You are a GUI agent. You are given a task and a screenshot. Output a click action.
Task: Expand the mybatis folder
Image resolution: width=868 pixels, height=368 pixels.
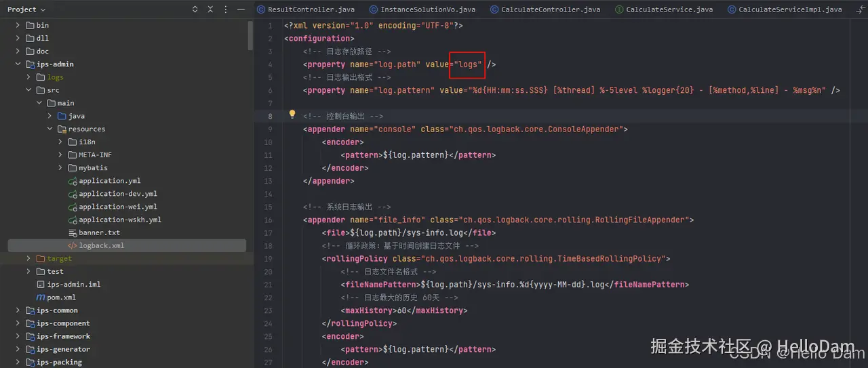coord(60,167)
